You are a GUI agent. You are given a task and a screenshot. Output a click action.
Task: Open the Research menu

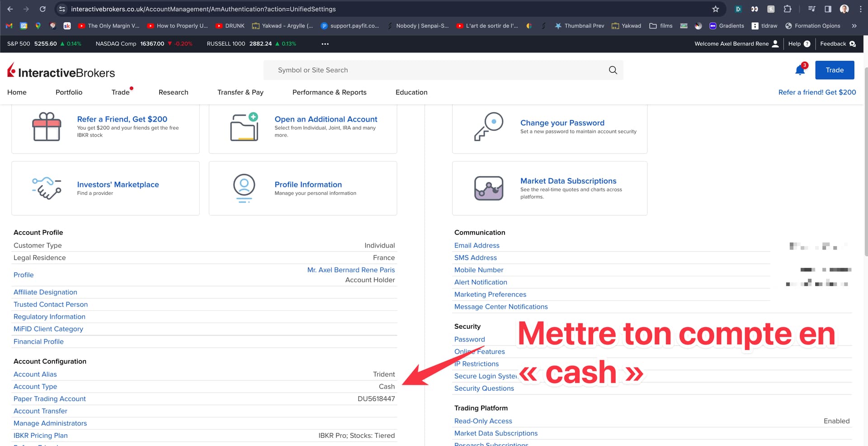(173, 92)
